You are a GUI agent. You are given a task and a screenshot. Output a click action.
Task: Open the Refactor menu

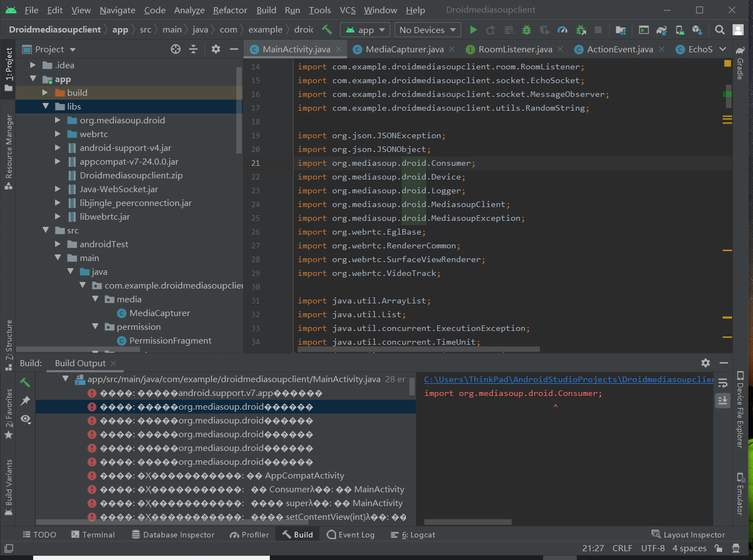pos(230,10)
